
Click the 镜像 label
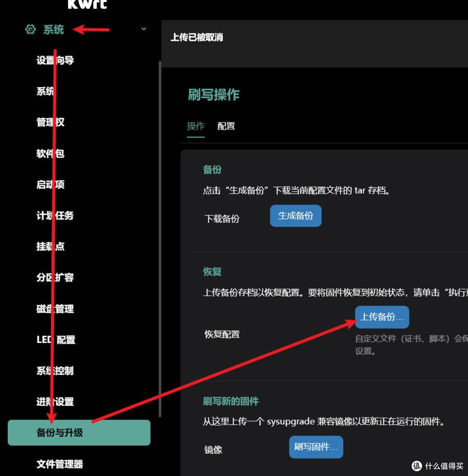pos(213,450)
